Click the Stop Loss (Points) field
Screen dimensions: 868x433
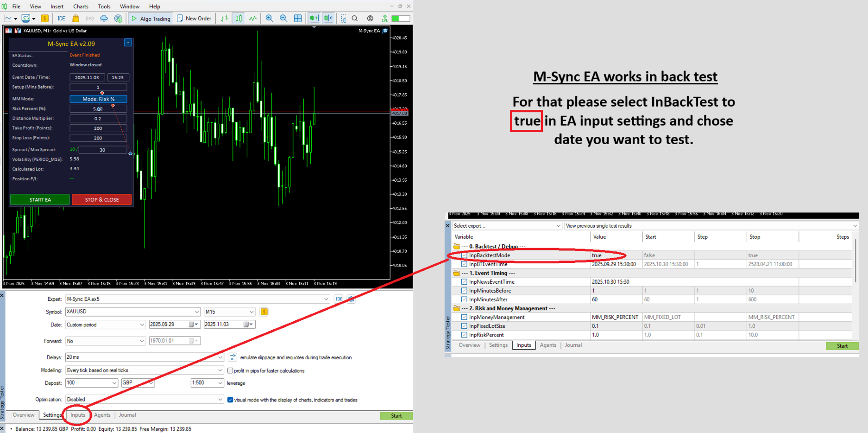pyautogui.click(x=98, y=138)
